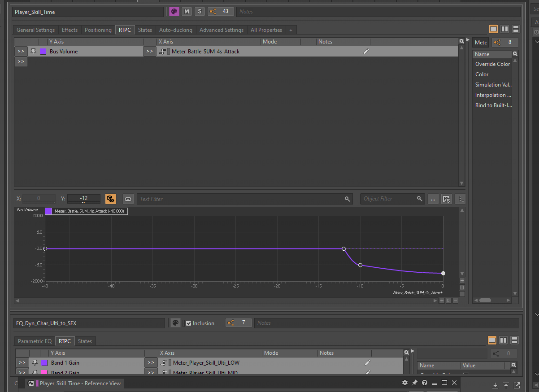
Task: Zoom in graph horizontally
Action: pyautogui.click(x=442, y=301)
